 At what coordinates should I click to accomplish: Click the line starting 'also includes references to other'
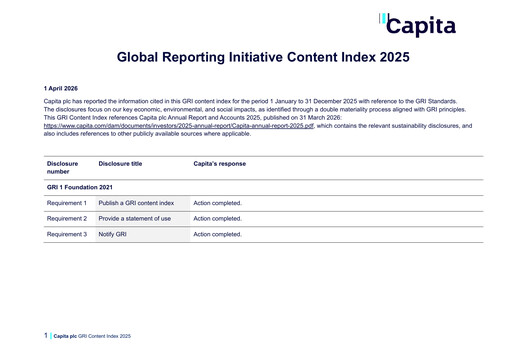147,134
